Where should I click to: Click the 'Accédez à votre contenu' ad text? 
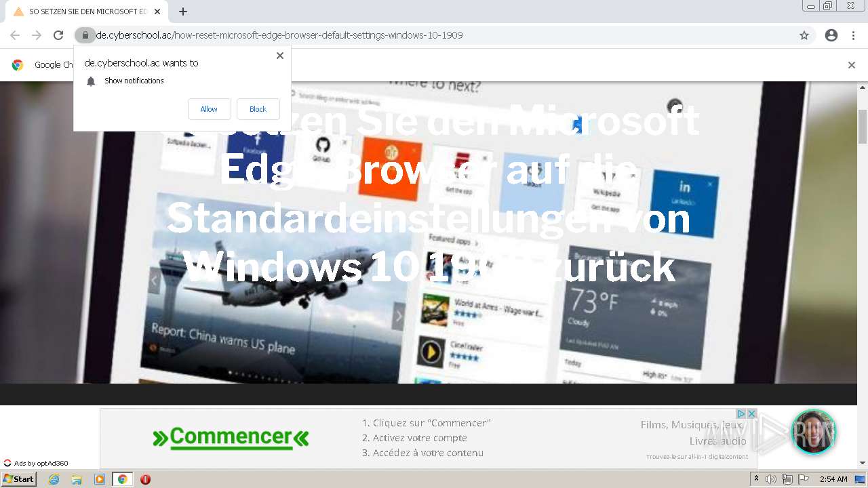tap(422, 453)
